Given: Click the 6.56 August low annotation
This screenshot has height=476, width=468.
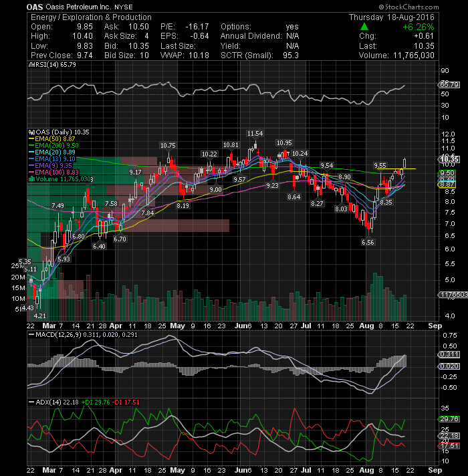Looking at the screenshot, I should click(x=368, y=242).
